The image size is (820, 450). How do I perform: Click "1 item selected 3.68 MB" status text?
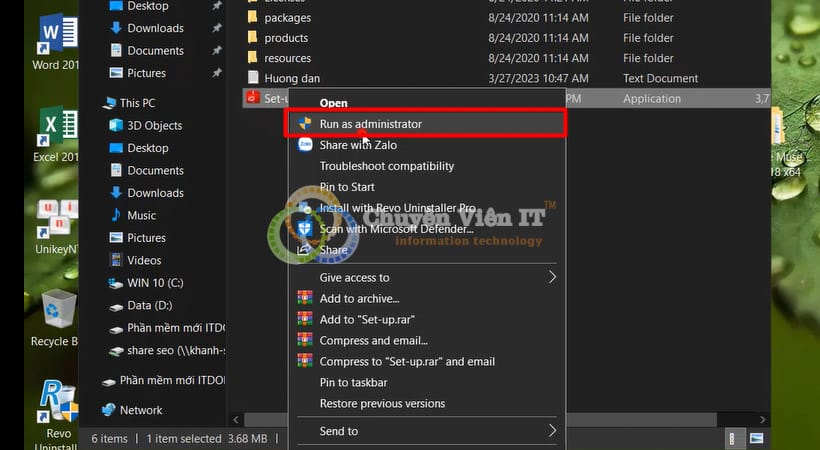coord(207,438)
